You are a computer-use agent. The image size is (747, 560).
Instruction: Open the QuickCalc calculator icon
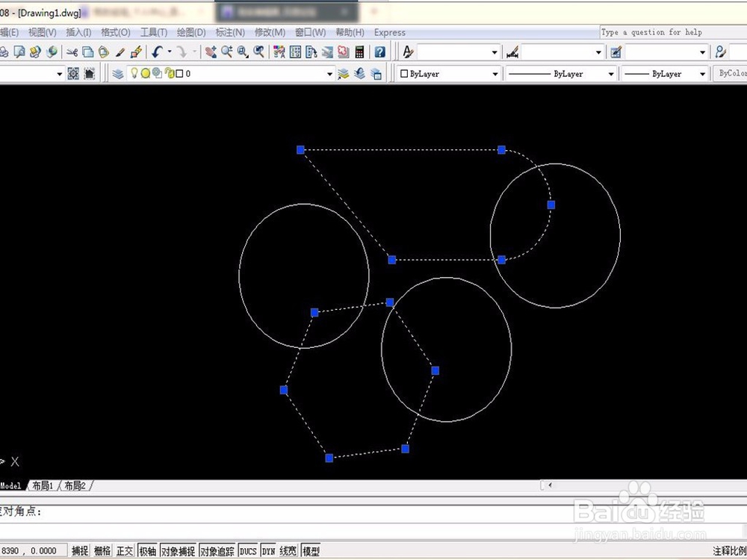coord(359,52)
